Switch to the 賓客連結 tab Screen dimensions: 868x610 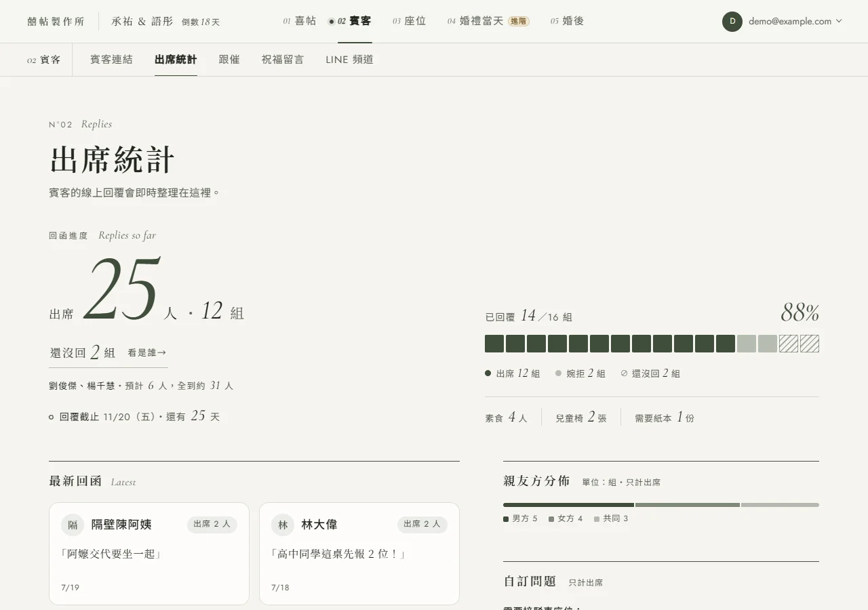click(111, 60)
